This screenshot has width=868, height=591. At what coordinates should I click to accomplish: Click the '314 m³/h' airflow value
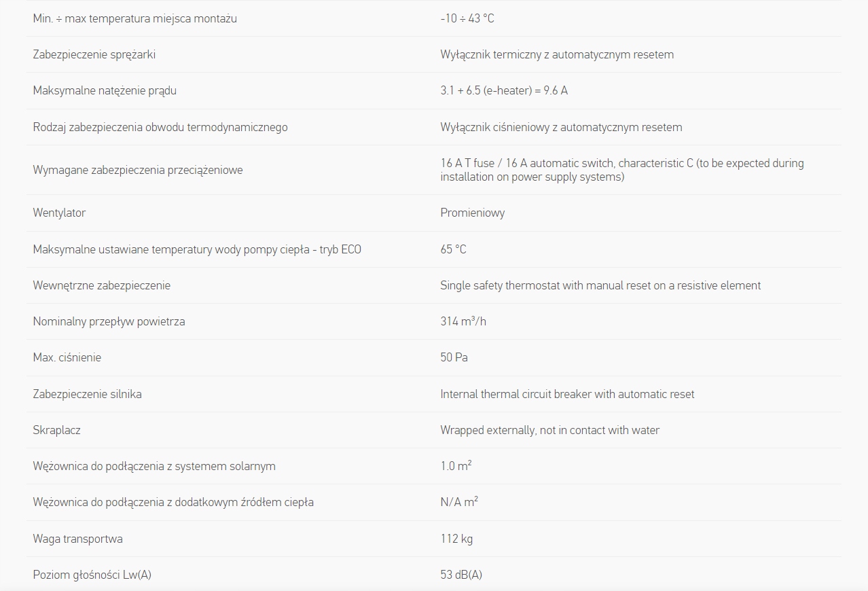463,321
